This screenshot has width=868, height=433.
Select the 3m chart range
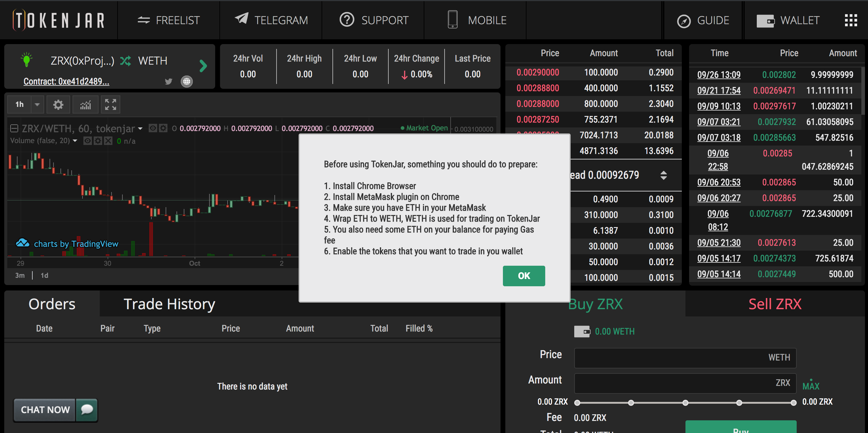tap(20, 275)
